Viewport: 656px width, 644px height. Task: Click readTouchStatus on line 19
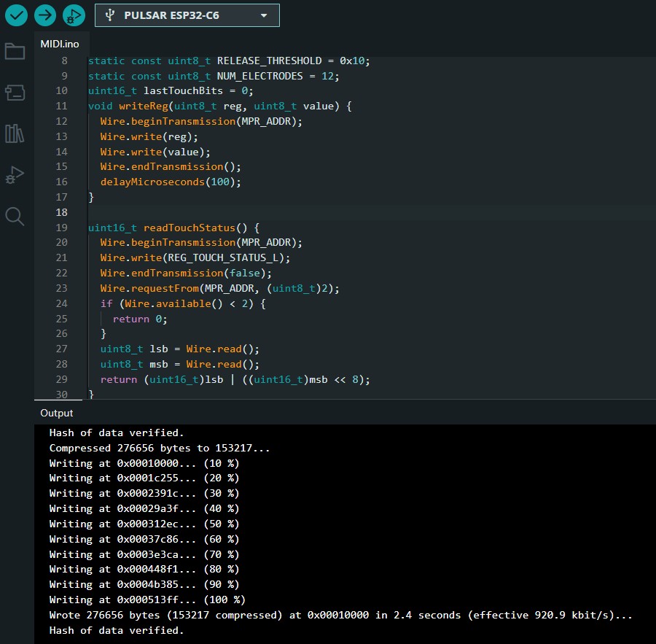[189, 228]
